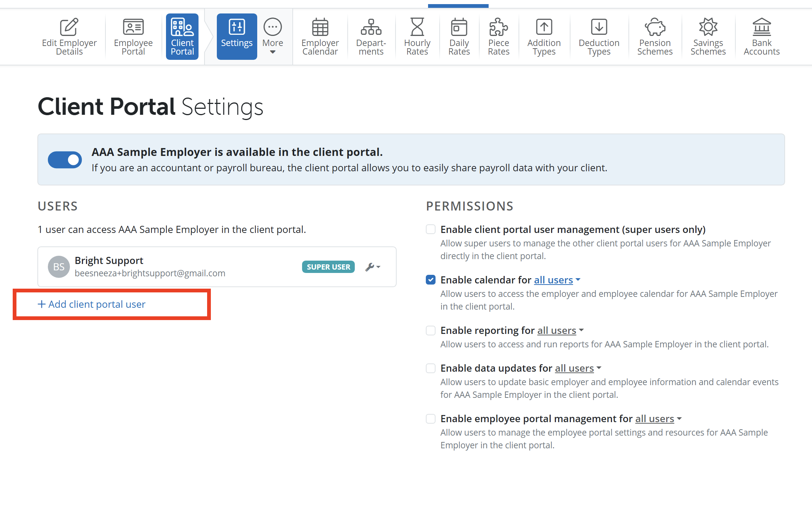Image resolution: width=812 pixels, height=513 pixels.
Task: Open Addition Types
Action: 544,37
